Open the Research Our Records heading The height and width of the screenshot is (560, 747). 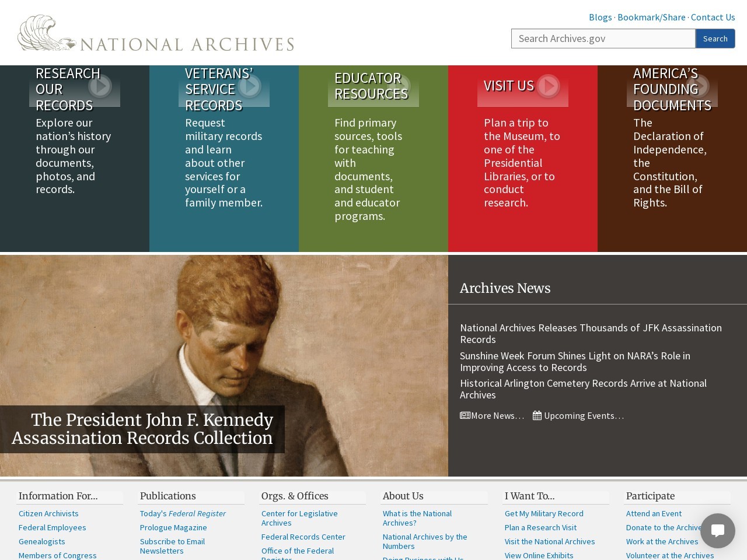click(x=68, y=89)
